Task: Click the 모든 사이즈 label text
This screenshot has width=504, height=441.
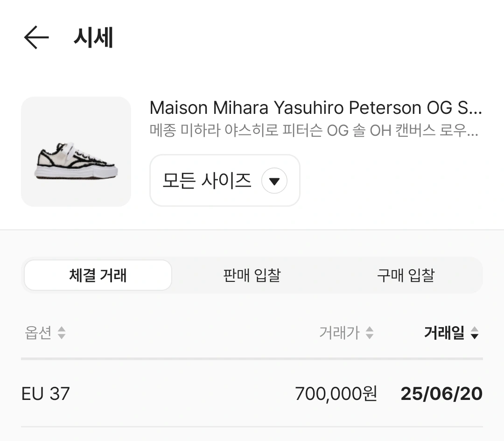Action: coord(207,181)
